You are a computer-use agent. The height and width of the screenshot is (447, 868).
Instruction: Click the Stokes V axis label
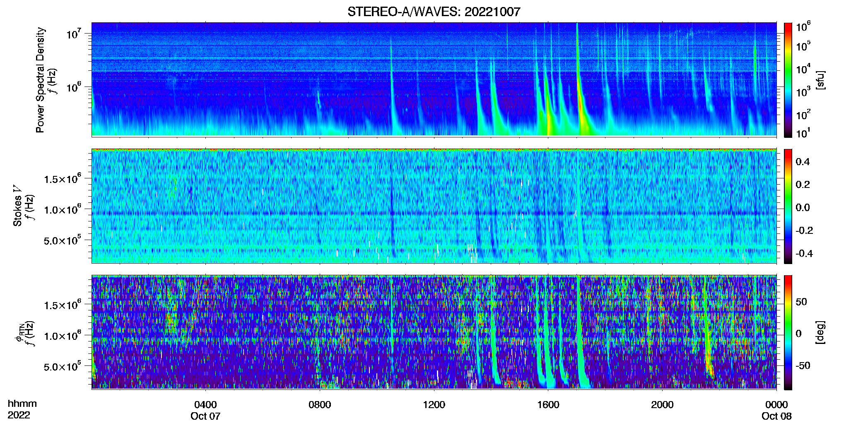coord(17,206)
